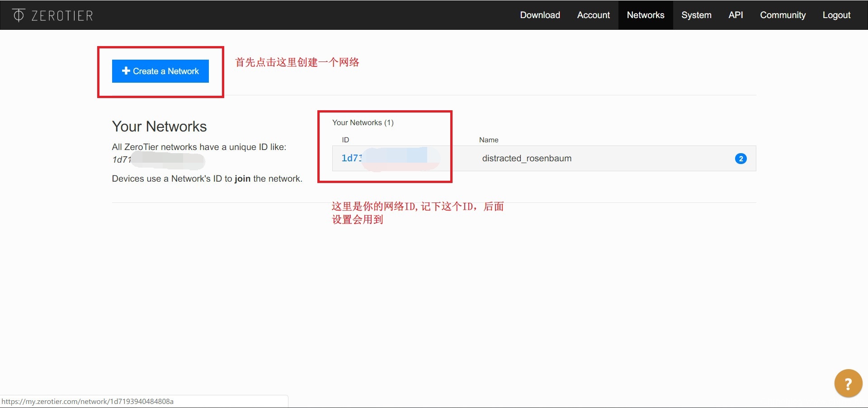The image size is (868, 408).
Task: Select the distracted_rosenbaum network name
Action: pos(527,159)
